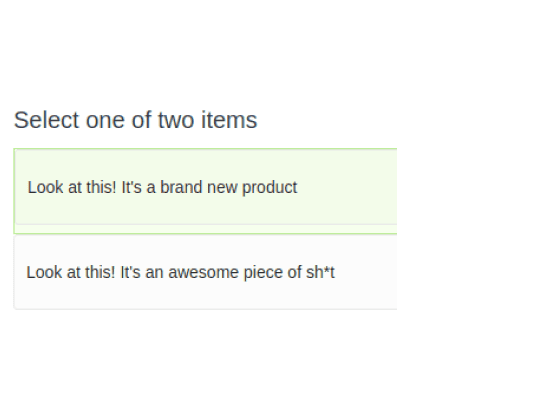The width and height of the screenshot is (552, 408).
Task: Activate the currently selected green card
Action: coord(205,191)
